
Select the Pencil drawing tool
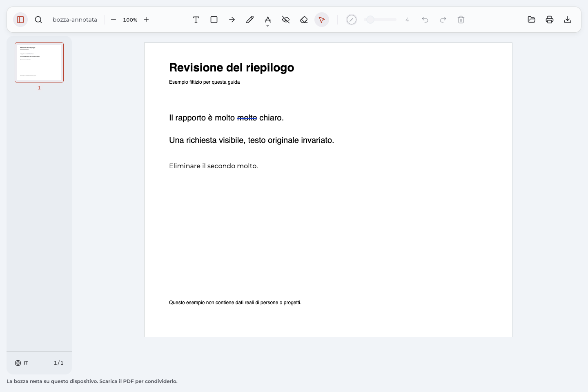coord(250,20)
